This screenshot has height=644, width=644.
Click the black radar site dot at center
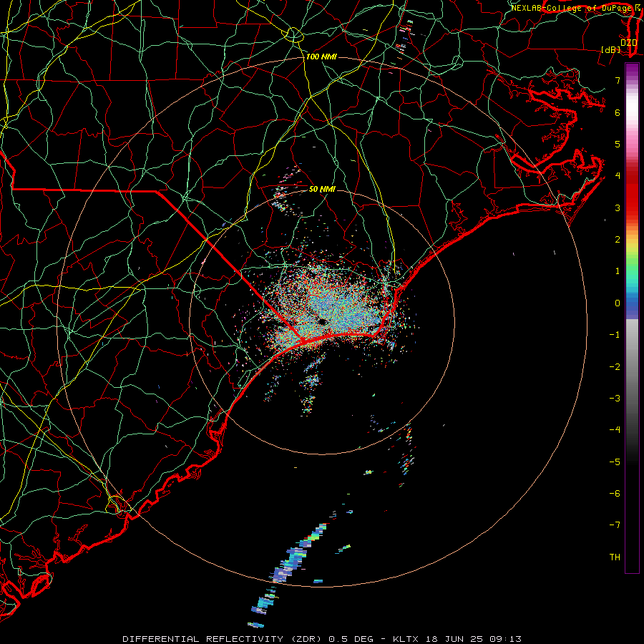[x=323, y=321]
